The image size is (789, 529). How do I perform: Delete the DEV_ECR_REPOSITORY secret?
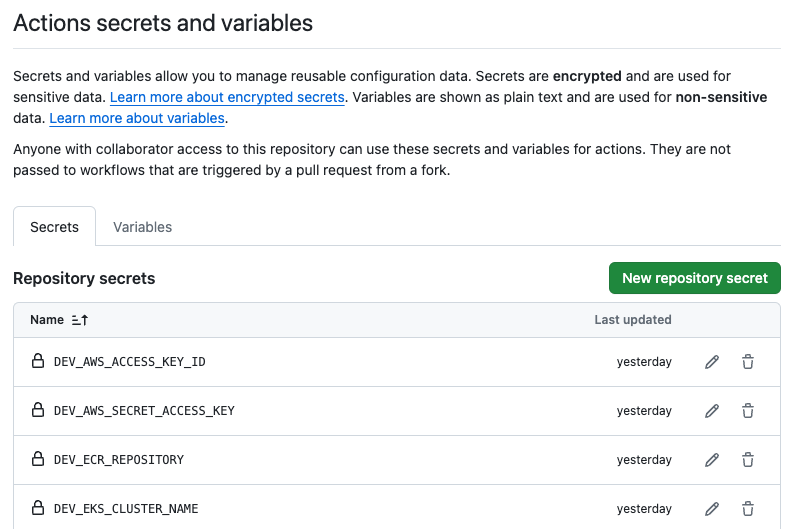point(747,460)
